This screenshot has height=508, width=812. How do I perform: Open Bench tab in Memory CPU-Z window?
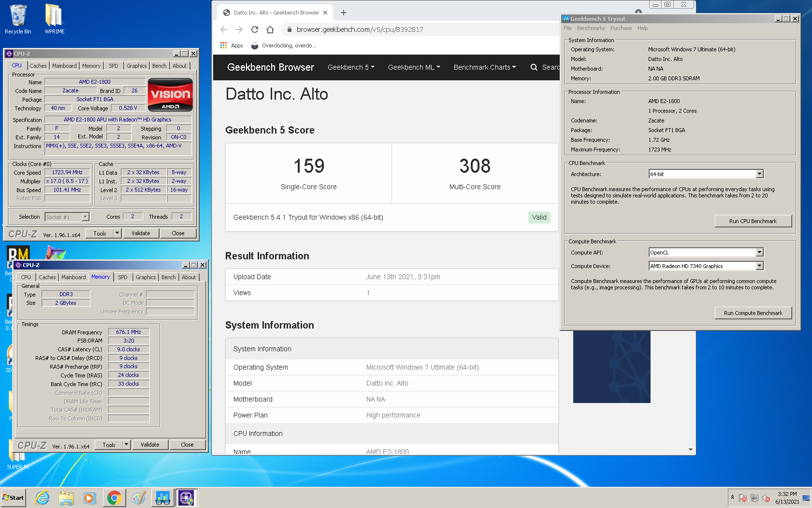pos(169,277)
